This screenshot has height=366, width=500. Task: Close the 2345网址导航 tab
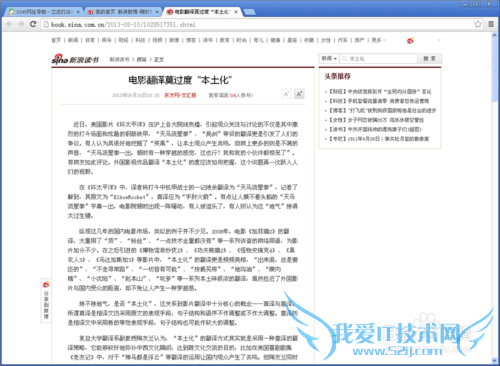[x=78, y=12]
